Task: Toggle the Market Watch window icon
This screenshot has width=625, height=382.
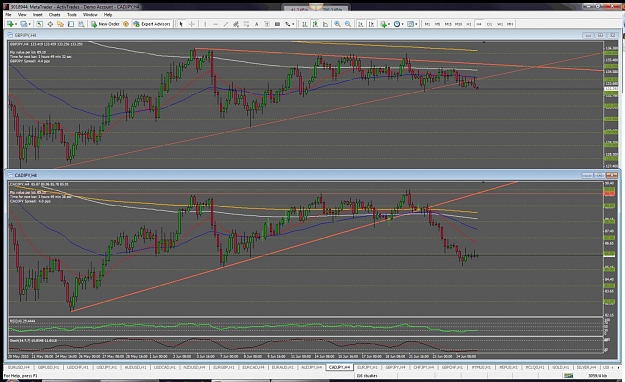Action: pos(39,24)
